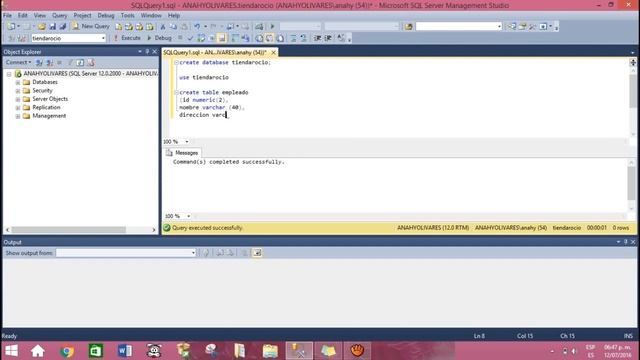Open the Window menu
This screenshot has width=640, height=360.
tap(151, 16)
